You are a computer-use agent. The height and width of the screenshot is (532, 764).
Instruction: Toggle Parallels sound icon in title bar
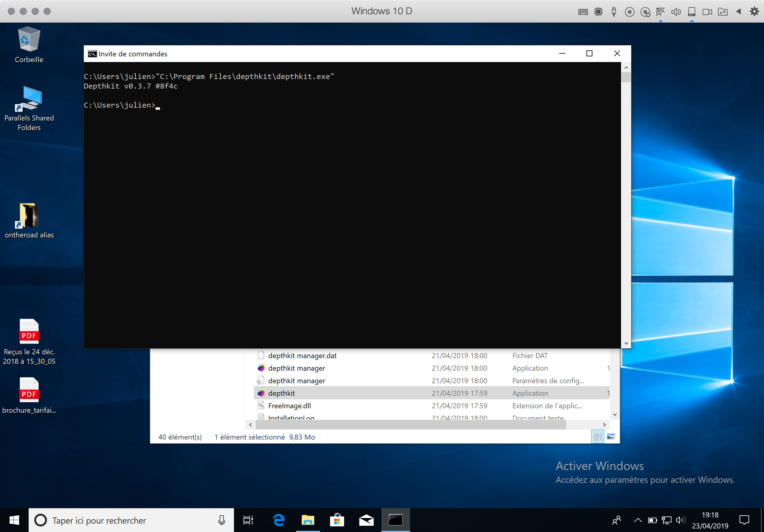tap(676, 12)
